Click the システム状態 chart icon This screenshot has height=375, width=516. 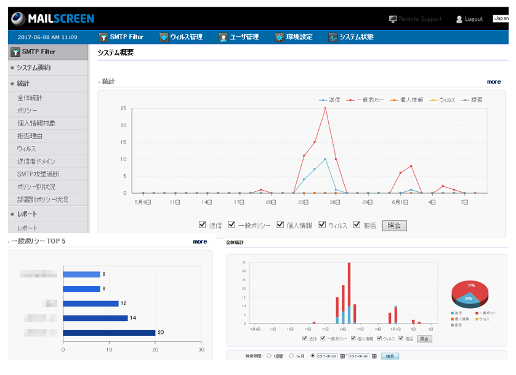(x=333, y=37)
